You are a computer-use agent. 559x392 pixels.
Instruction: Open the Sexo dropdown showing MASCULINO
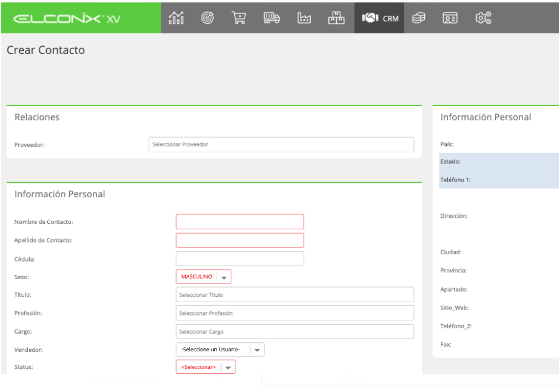[203, 277]
